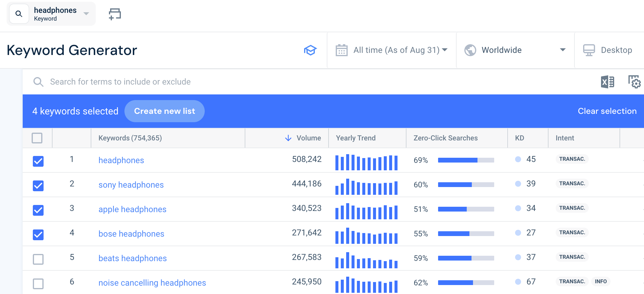Click Clear selection

(x=607, y=111)
